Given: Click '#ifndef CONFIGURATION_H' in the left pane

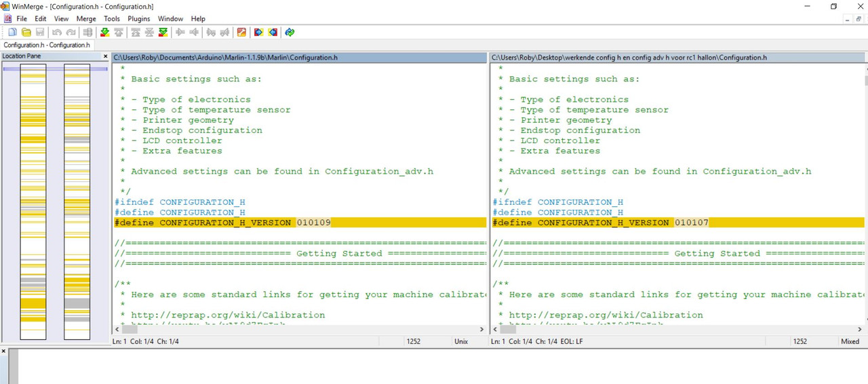Looking at the screenshot, I should coord(180,202).
